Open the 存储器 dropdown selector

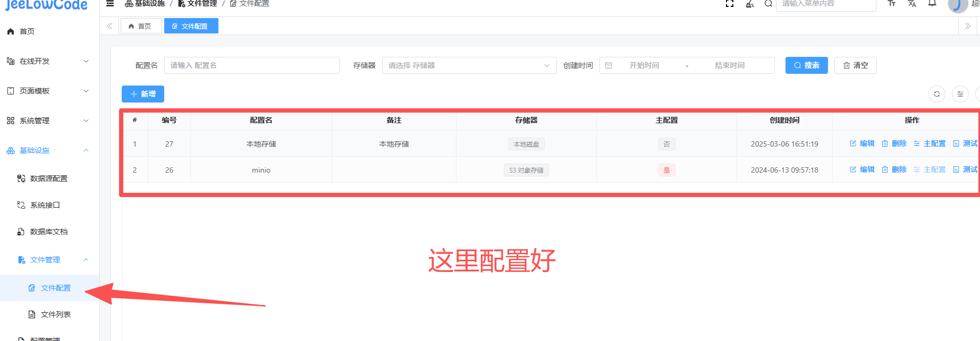tap(469, 65)
